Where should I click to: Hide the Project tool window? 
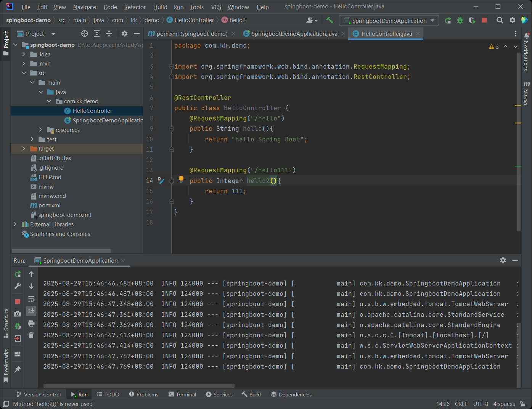(x=137, y=34)
